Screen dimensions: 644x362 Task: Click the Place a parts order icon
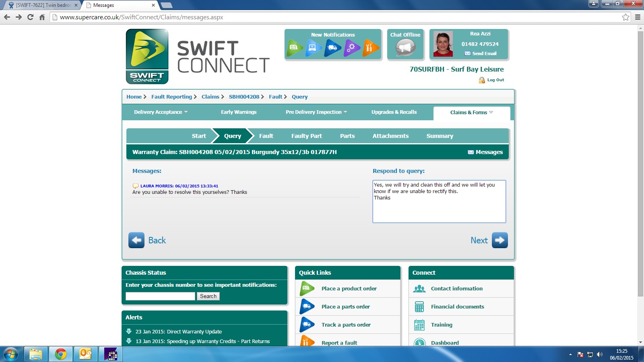click(x=307, y=306)
